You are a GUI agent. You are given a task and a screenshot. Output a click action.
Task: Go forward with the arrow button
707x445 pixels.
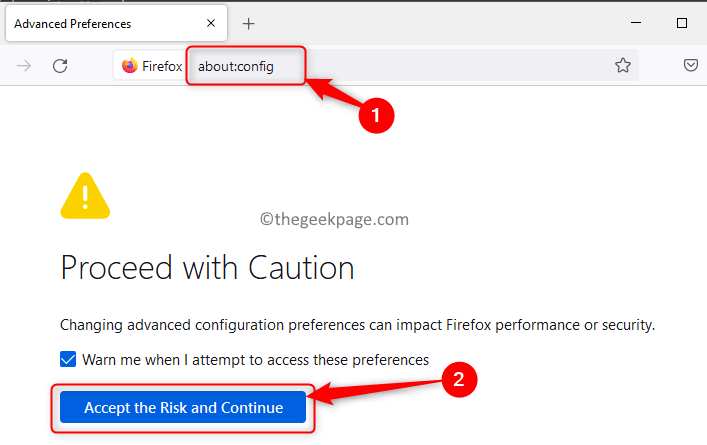[23, 66]
